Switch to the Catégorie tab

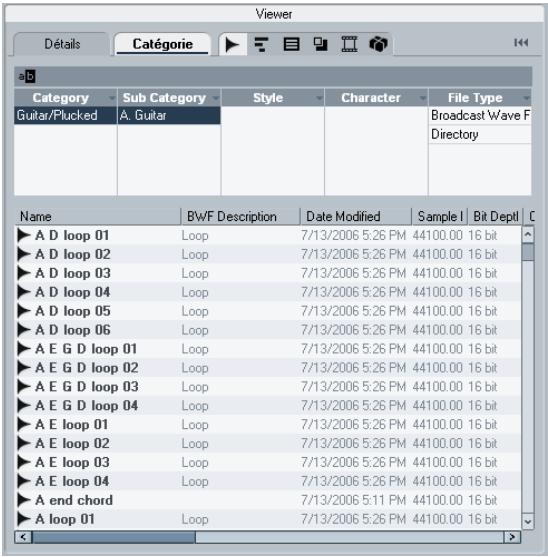point(163,44)
